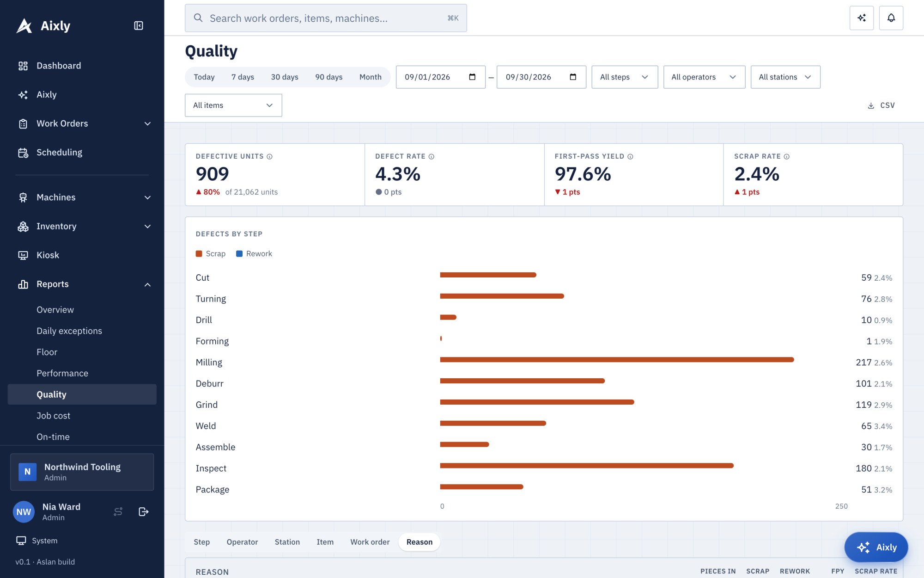
Task: Select the Month range
Action: pyautogui.click(x=371, y=77)
